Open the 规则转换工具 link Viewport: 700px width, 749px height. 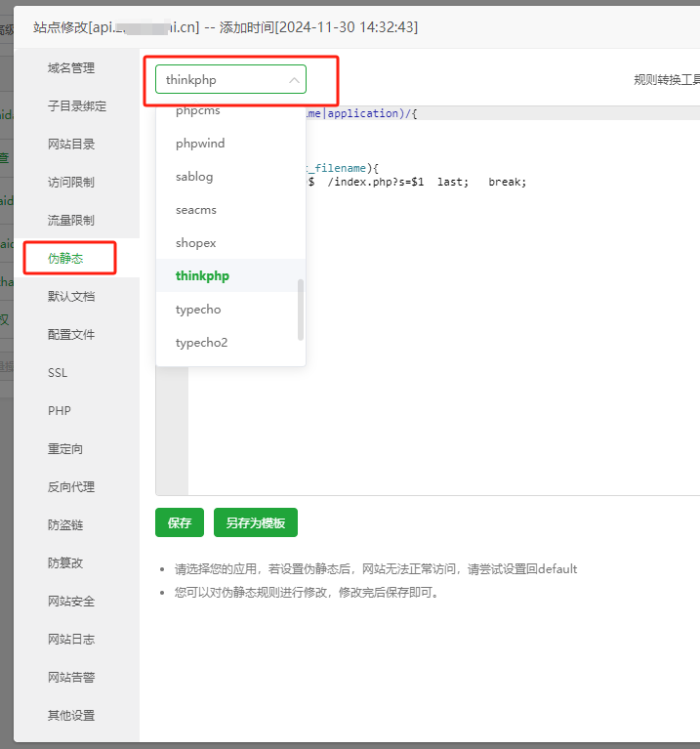(x=666, y=80)
